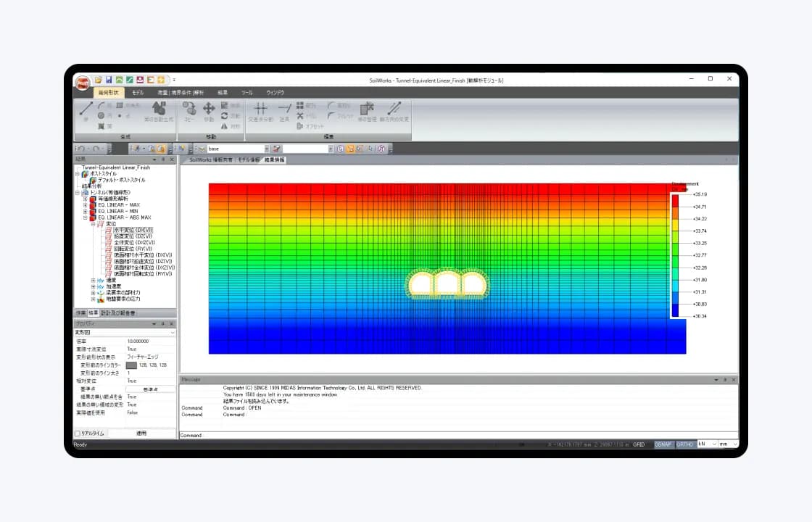Close the Message panel
Image resolution: width=812 pixels, height=522 pixels.
733,380
